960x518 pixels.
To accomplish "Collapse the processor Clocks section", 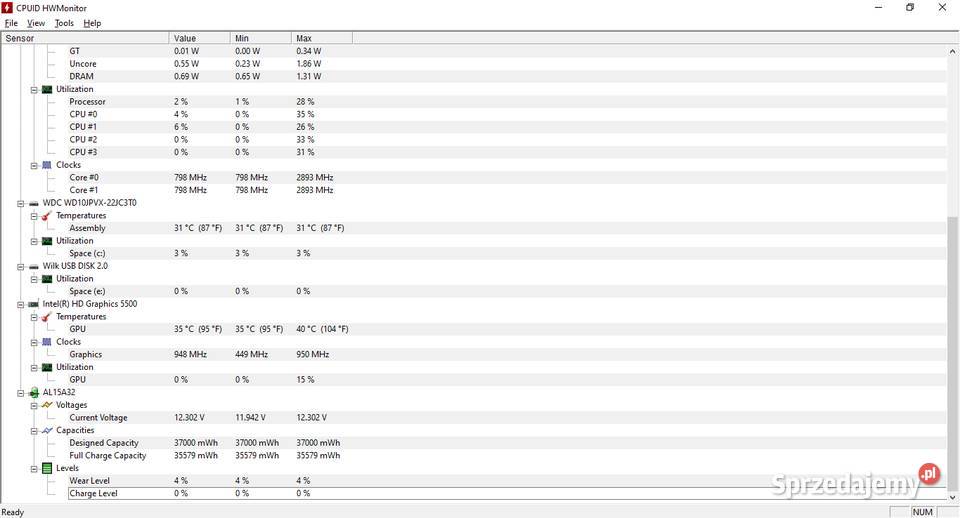I will [x=34, y=165].
